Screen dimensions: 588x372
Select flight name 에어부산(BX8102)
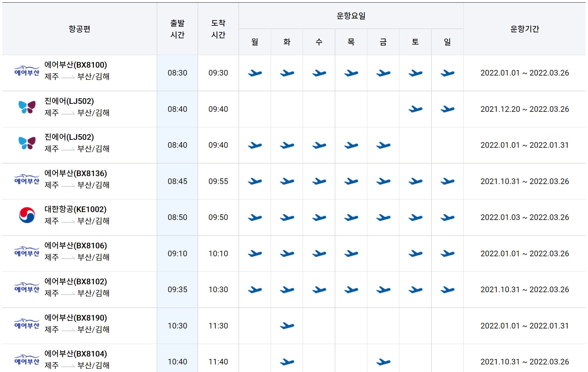pos(76,282)
